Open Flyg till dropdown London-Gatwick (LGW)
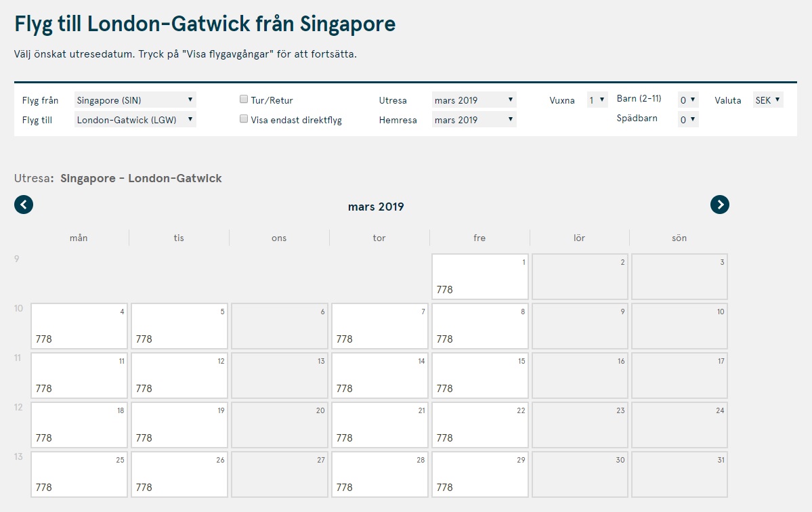 pyautogui.click(x=135, y=120)
